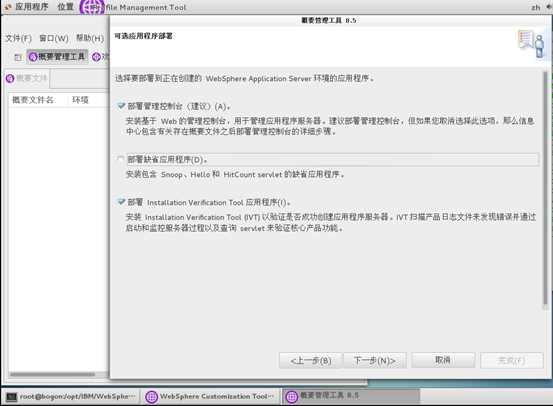The image size is (553, 406).
Task: Switch to 概要管理工具 8.5 taskbar item
Action: pos(351,396)
